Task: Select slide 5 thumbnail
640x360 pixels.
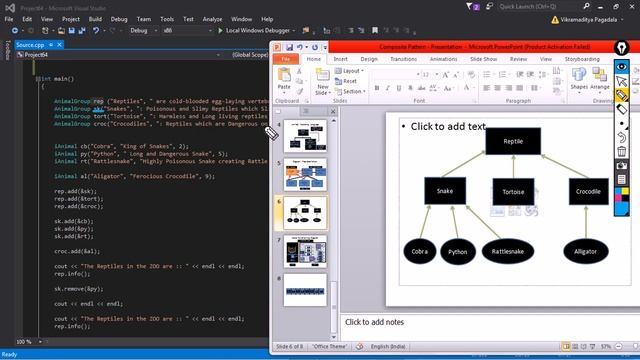Action: pyautogui.click(x=305, y=174)
